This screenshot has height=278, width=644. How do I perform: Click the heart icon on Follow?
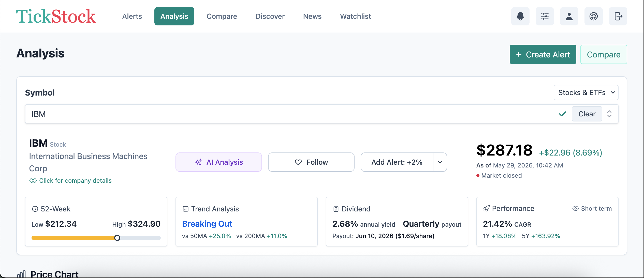click(x=298, y=162)
